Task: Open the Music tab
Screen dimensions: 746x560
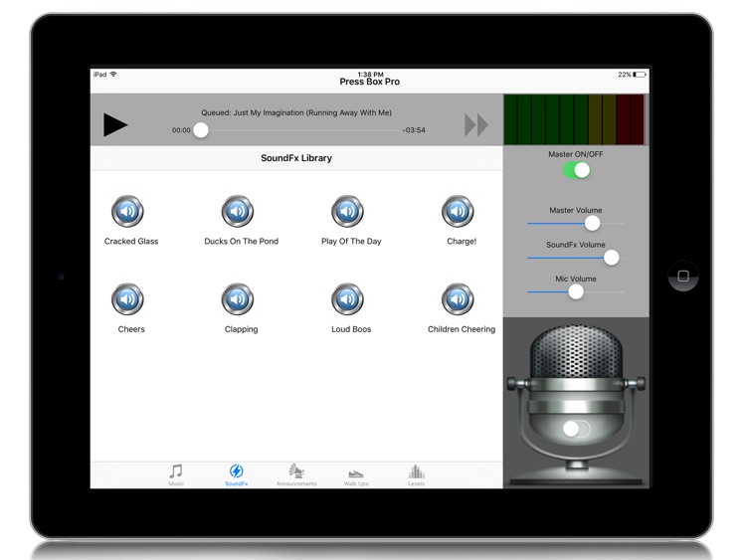Action: tap(176, 474)
